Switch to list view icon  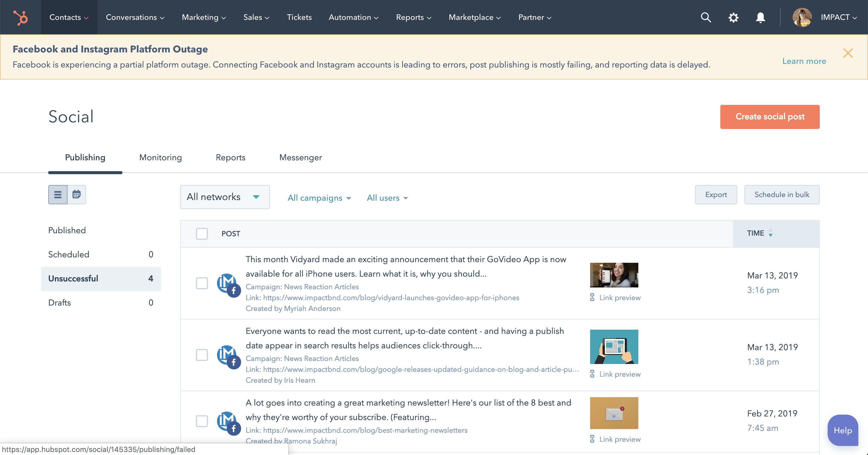click(58, 195)
